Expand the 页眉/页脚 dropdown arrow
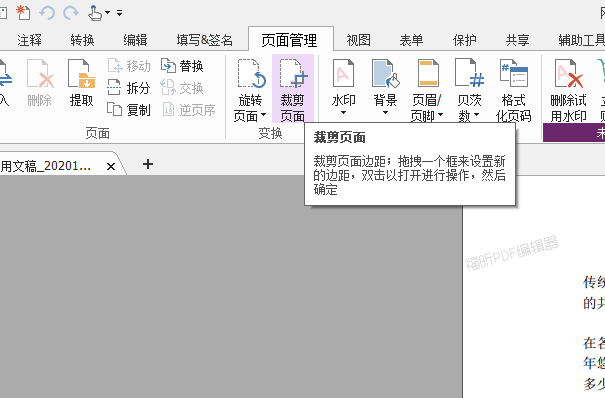605x398 pixels. pos(441,115)
